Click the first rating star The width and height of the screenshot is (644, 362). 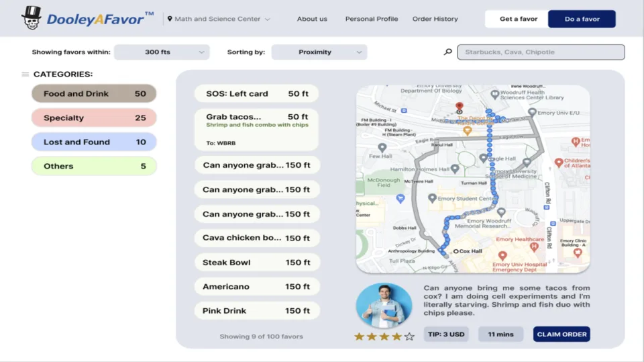(x=360, y=336)
